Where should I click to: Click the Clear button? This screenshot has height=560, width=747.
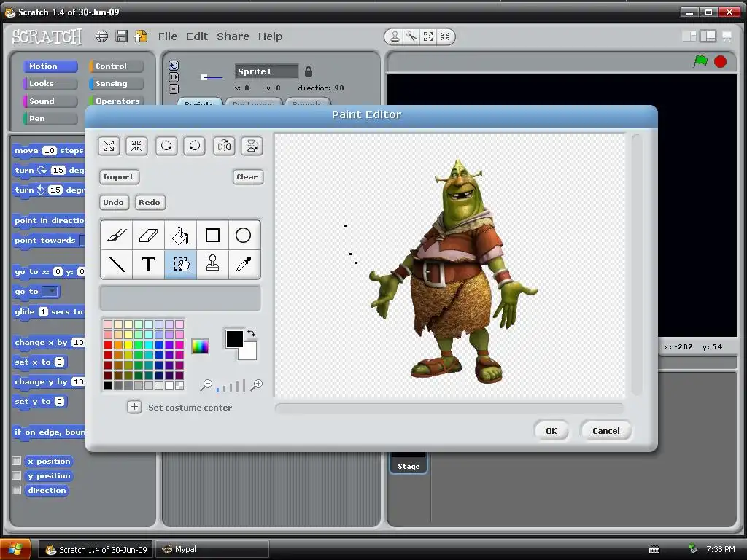coord(247,176)
